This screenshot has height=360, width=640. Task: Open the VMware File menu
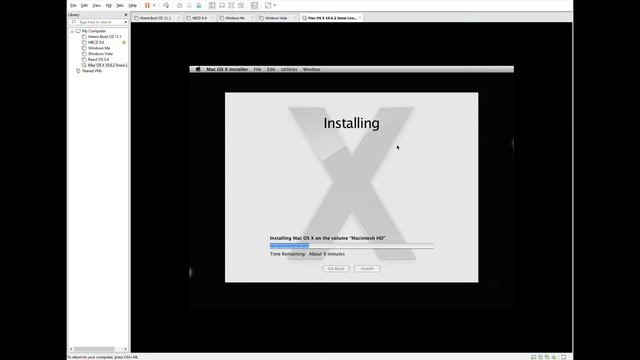click(73, 5)
